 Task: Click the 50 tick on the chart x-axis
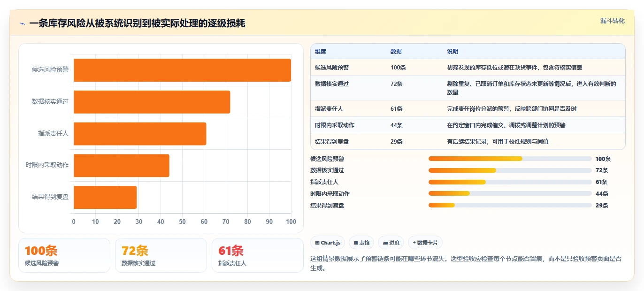182,222
